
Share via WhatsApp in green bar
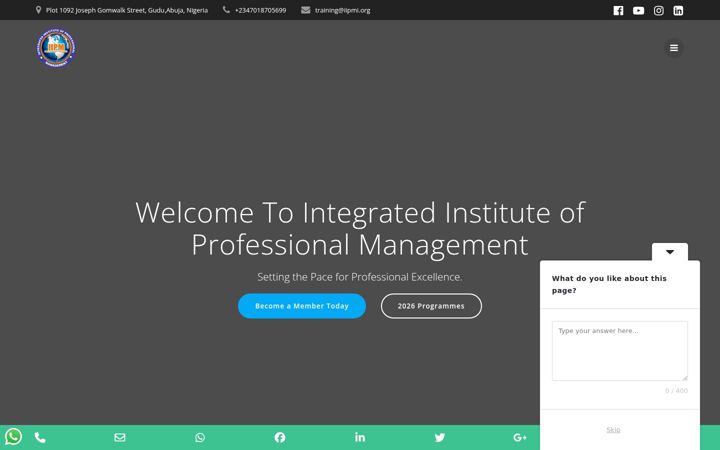pyautogui.click(x=200, y=438)
